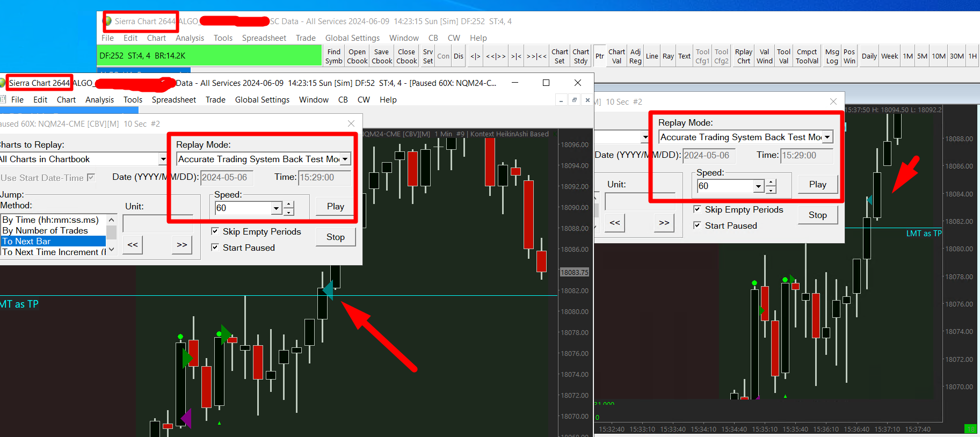The height and width of the screenshot is (437, 980).
Task: Tick Skip Empty Periods in front window dialog
Action: point(215,231)
